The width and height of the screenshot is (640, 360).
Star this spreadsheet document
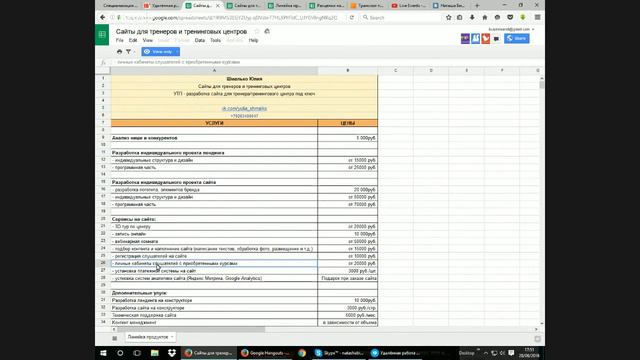[x=257, y=31]
